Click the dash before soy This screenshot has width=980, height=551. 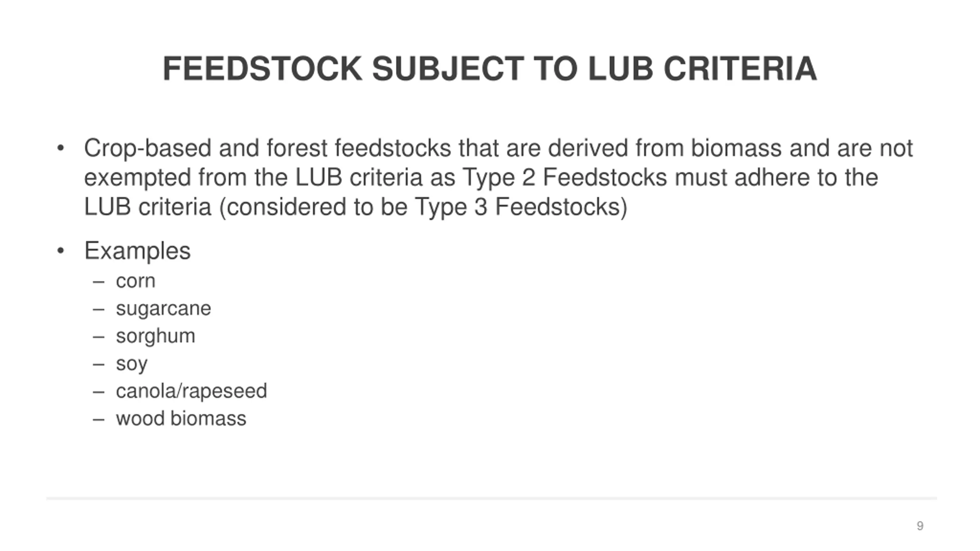click(x=98, y=365)
